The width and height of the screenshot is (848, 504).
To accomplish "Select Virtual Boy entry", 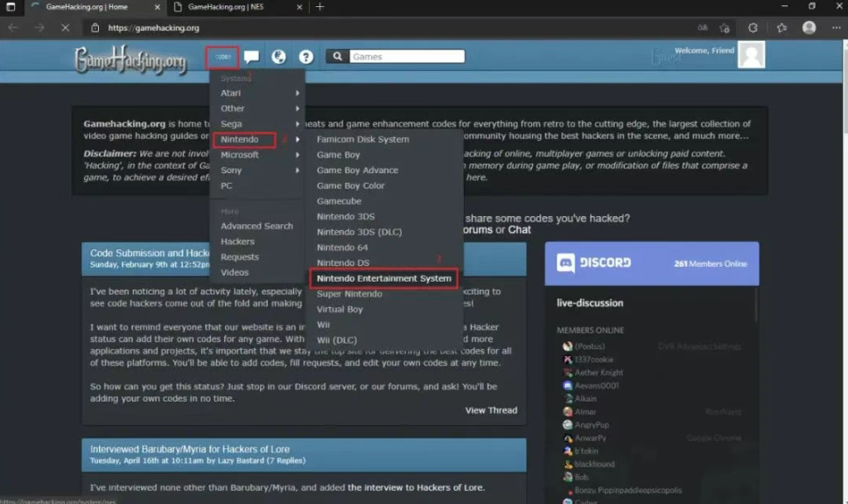I will click(x=340, y=310).
